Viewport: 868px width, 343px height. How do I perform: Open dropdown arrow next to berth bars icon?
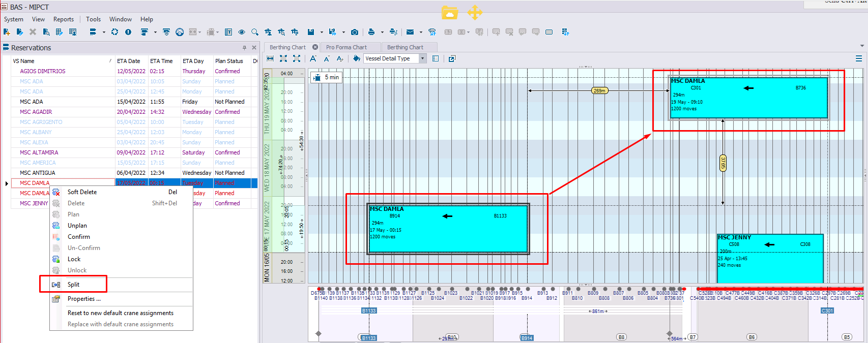(104, 32)
